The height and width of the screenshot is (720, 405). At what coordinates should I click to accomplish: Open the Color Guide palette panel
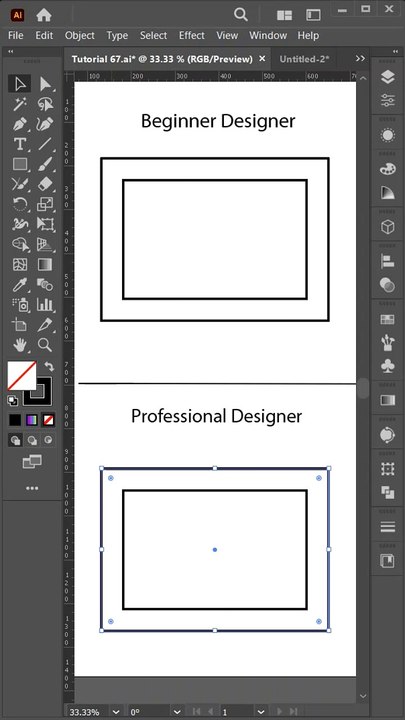coord(388,193)
